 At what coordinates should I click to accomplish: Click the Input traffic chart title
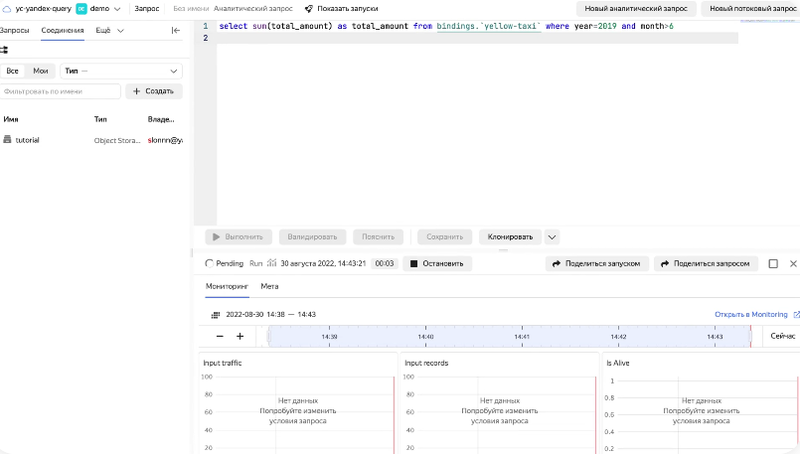(222, 363)
